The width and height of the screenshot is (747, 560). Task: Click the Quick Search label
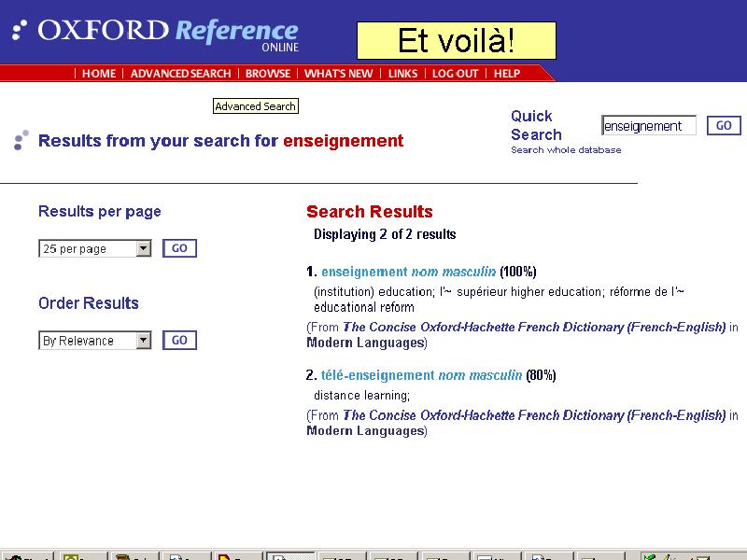(536, 125)
